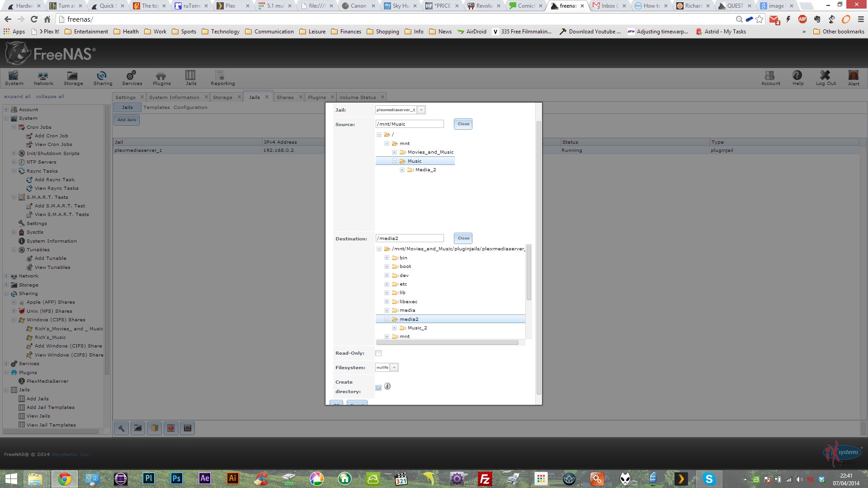The height and width of the screenshot is (488, 868).
Task: Click the destination tree vertical scrollbar
Action: [x=528, y=272]
